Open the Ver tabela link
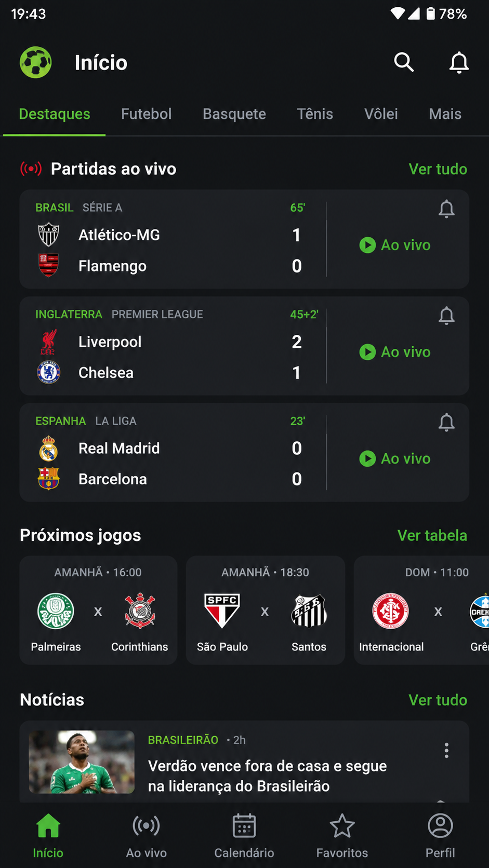Viewport: 489px width, 868px height. [x=432, y=535]
